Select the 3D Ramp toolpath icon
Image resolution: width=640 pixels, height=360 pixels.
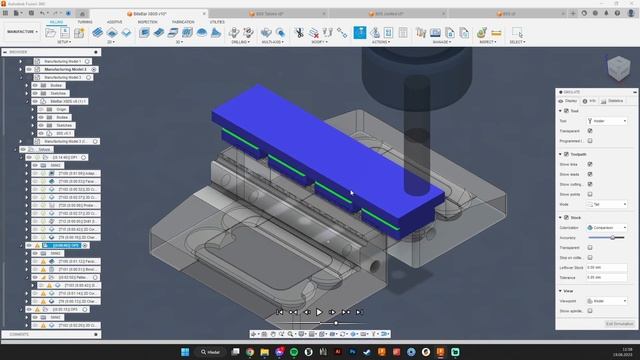click(x=216, y=33)
